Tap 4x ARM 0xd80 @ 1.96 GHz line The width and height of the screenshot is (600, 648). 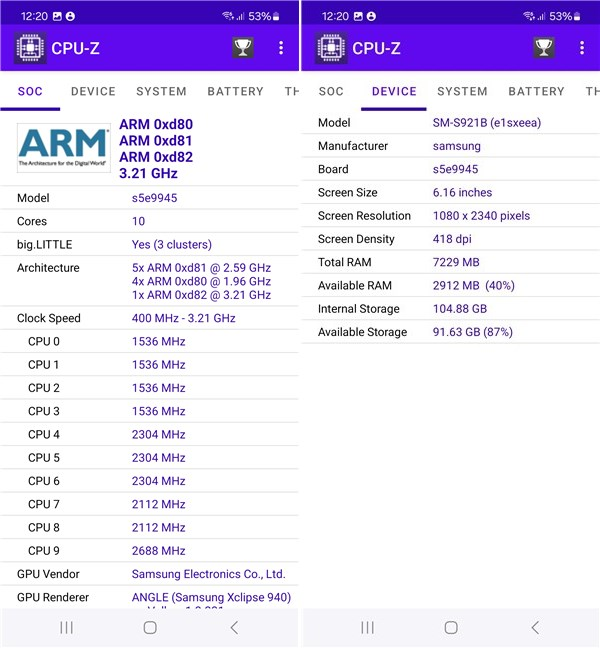coord(201,281)
